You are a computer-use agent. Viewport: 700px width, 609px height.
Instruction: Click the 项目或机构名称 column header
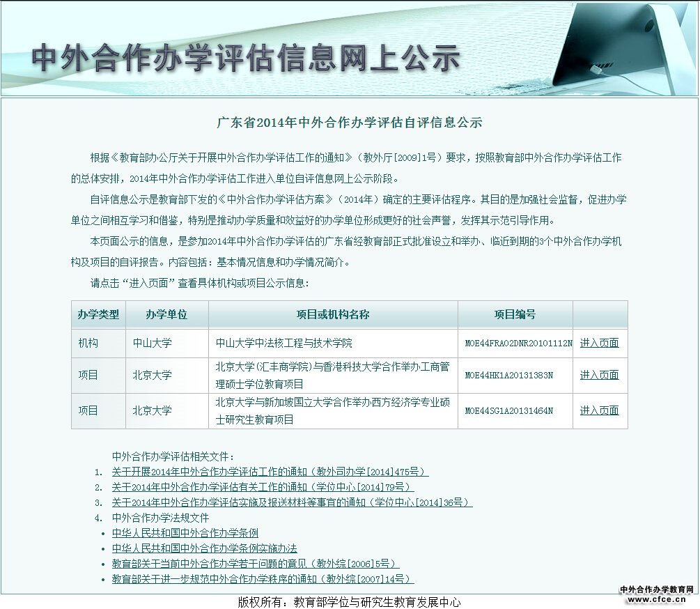[333, 315]
